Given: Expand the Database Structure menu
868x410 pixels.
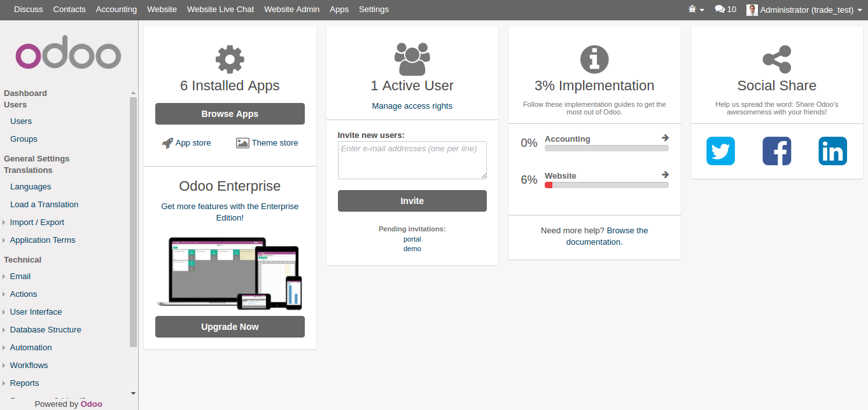Looking at the screenshot, I should [45, 330].
